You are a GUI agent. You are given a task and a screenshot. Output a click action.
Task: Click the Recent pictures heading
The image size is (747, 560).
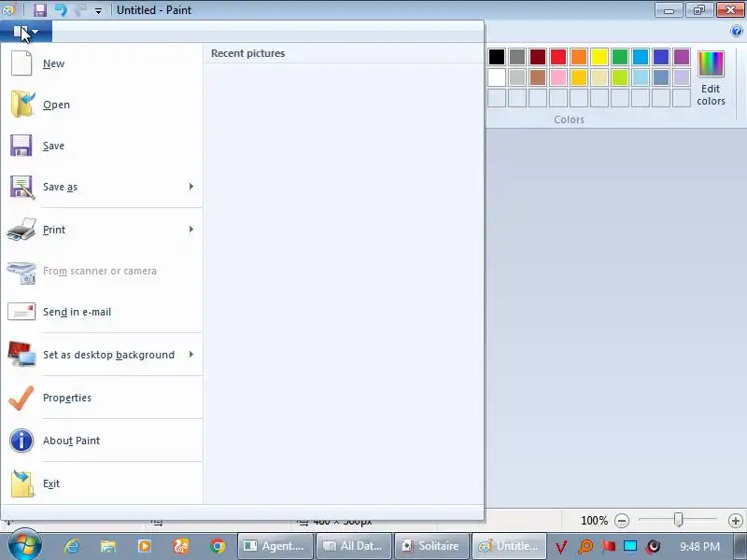[247, 53]
